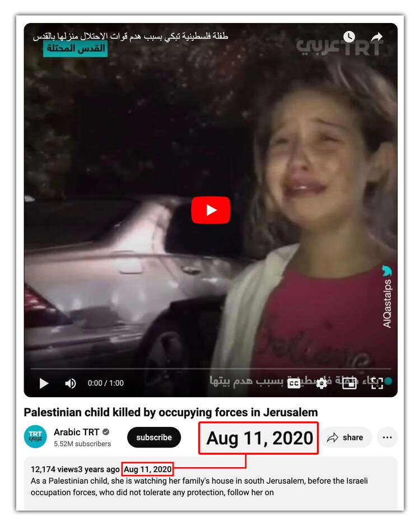Click the share arrow at video top
The image size is (420, 526).
point(377,36)
